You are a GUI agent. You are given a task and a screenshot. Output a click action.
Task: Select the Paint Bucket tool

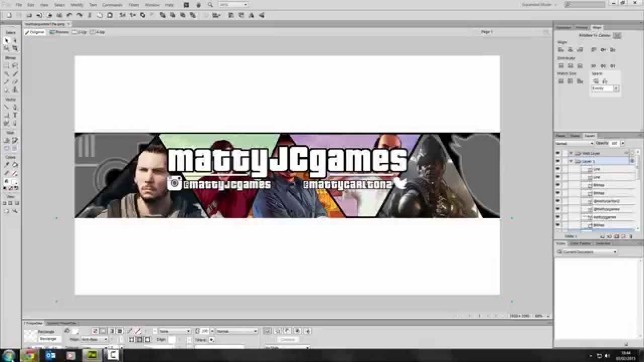(15, 164)
